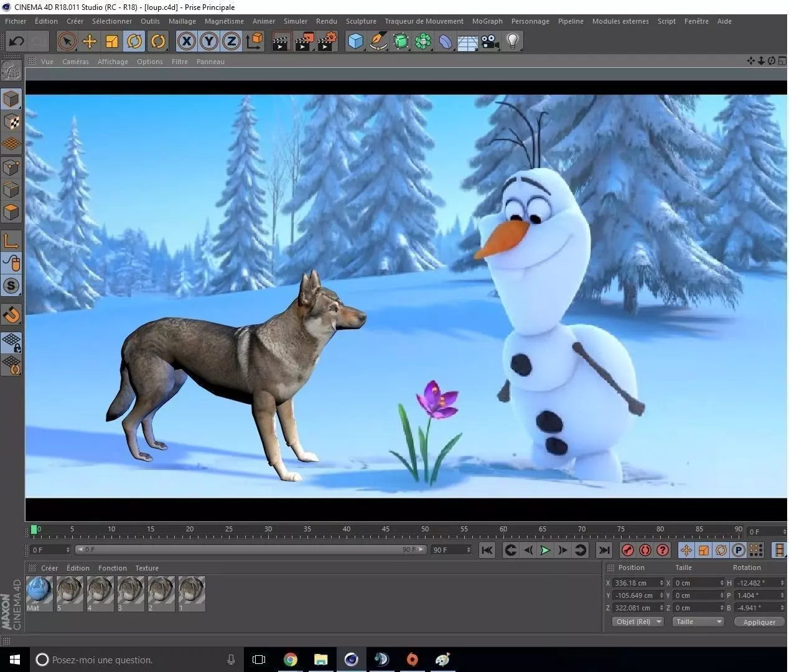The width and height of the screenshot is (789, 672).
Task: Enable the axis L-shaped tool
Action: 11,241
